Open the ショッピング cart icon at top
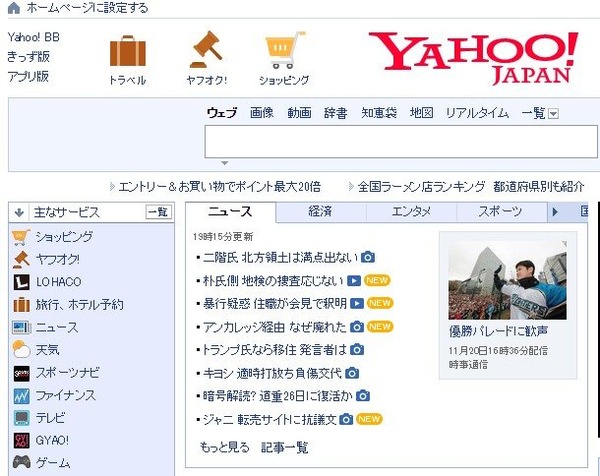Viewport: 600px width, 476px height. coord(285,50)
